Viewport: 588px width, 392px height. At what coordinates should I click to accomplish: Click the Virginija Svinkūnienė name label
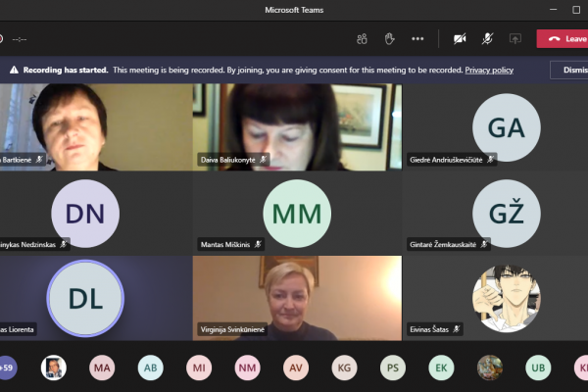(232, 329)
